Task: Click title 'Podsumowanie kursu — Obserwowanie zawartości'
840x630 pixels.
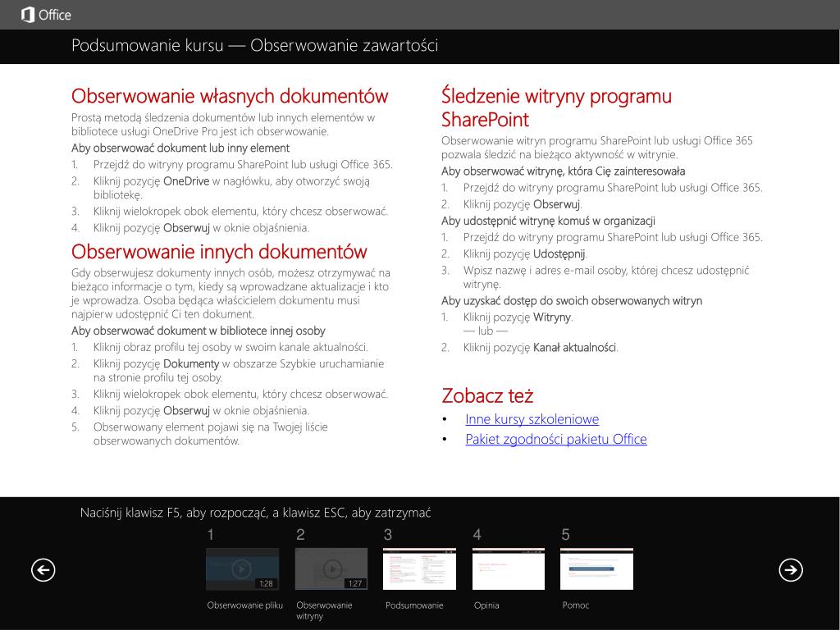Action: click(x=255, y=46)
